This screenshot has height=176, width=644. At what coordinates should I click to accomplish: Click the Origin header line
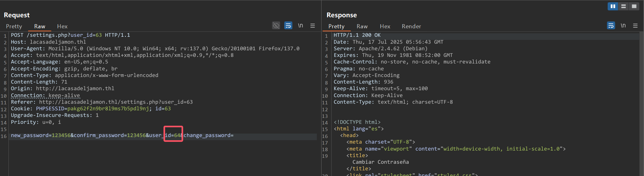pyautogui.click(x=62, y=89)
